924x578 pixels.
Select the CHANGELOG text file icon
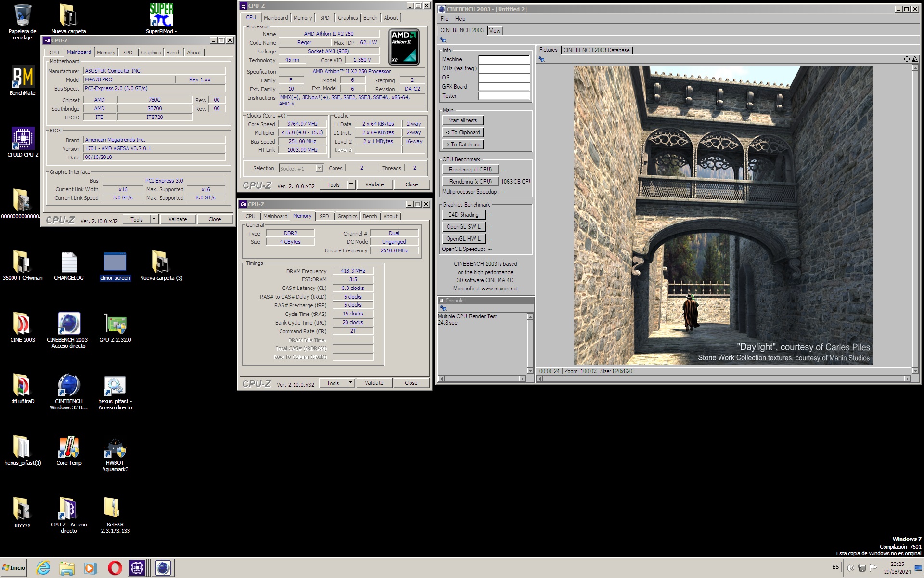tap(69, 266)
